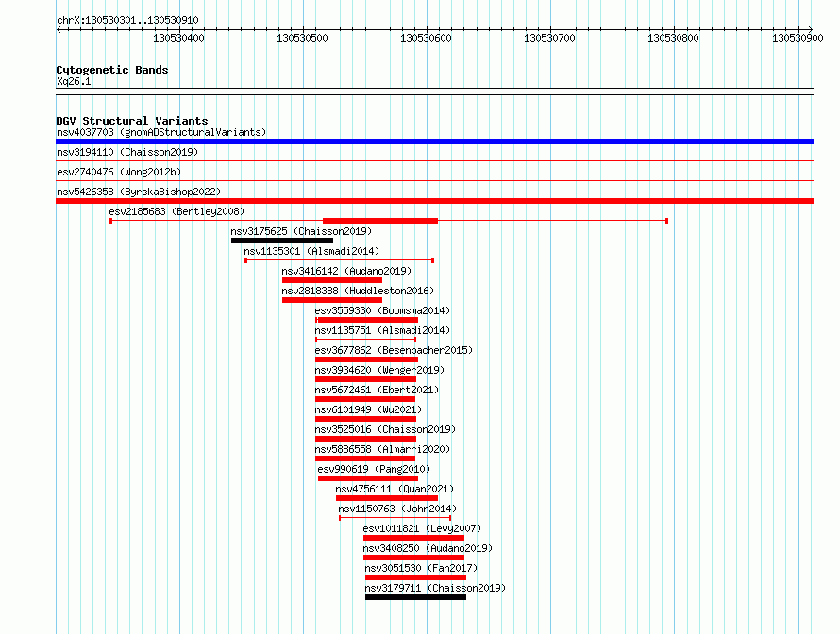Screen dimensions: 840x634
Task: Click the red bar under nsv4756111
Action: [x=387, y=498]
